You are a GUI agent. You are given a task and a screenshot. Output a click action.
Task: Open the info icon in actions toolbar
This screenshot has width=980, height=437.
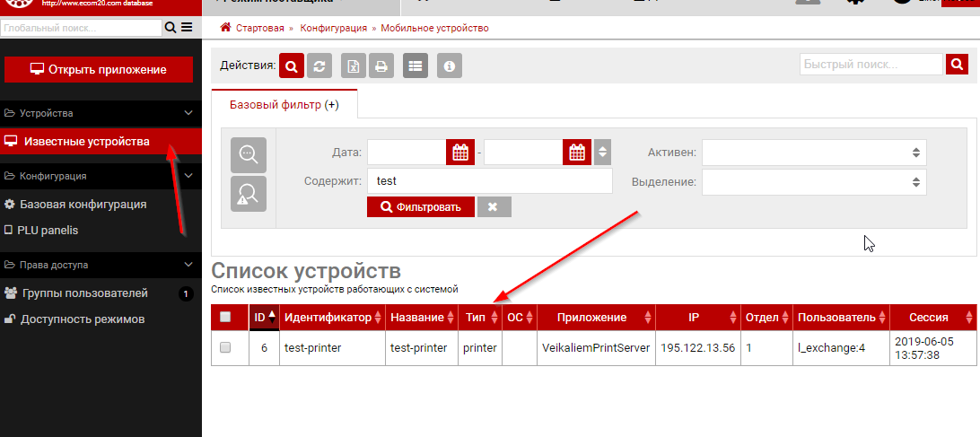(449, 66)
